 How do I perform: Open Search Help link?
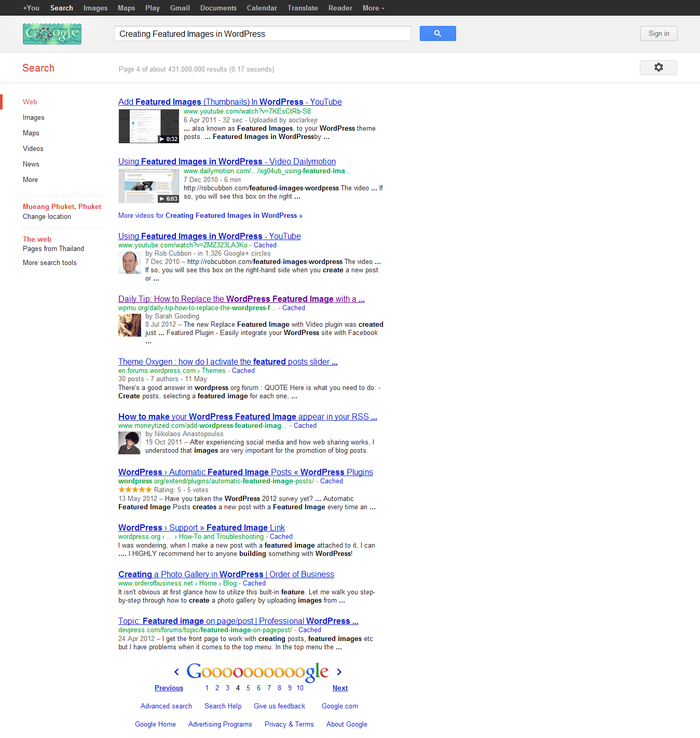point(223,706)
